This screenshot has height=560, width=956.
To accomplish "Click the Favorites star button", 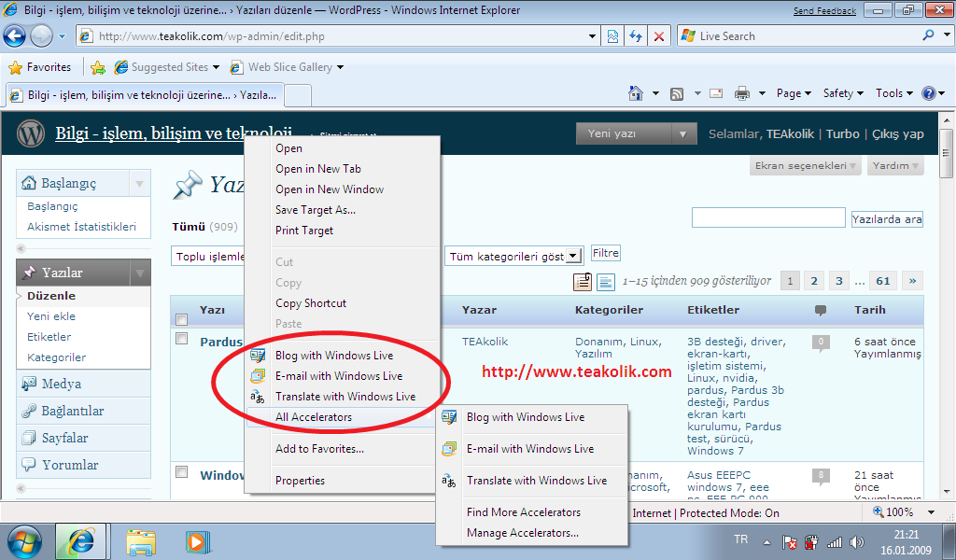I will [x=40, y=67].
